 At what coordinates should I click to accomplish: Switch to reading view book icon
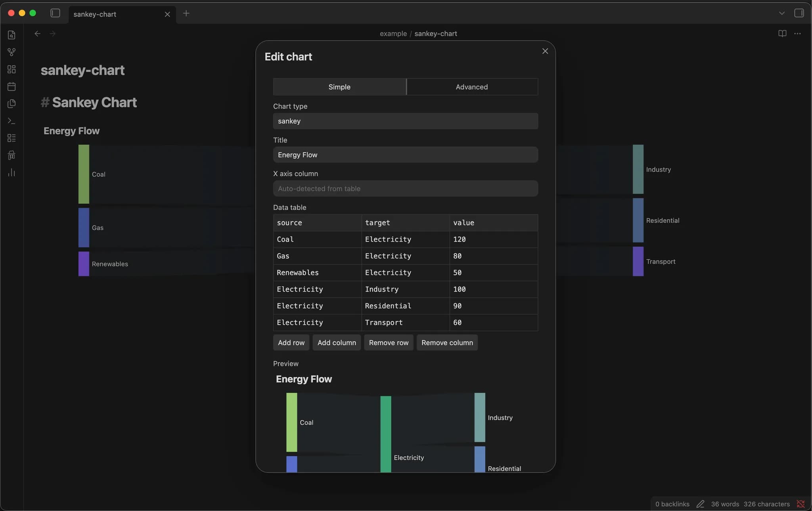point(782,34)
